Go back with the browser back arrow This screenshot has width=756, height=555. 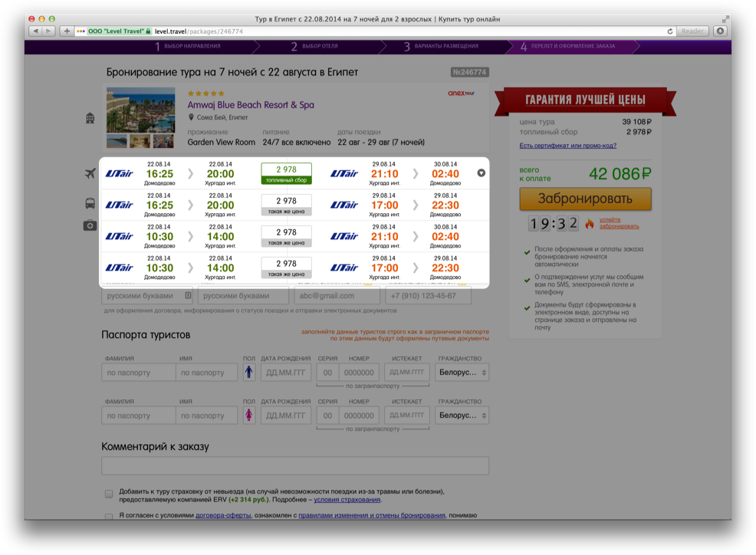(x=35, y=31)
